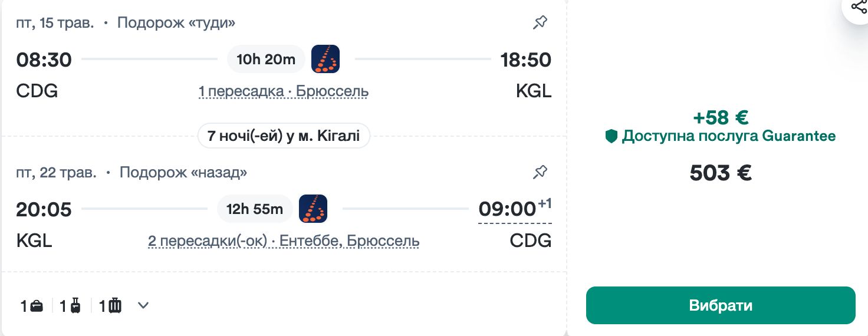Pin the return flight on 22 трав.
This screenshot has width=868, height=336.
coord(540,172)
